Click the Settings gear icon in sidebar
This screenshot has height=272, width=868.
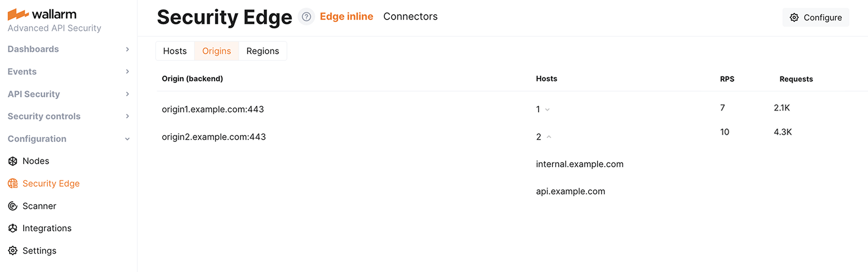point(13,251)
